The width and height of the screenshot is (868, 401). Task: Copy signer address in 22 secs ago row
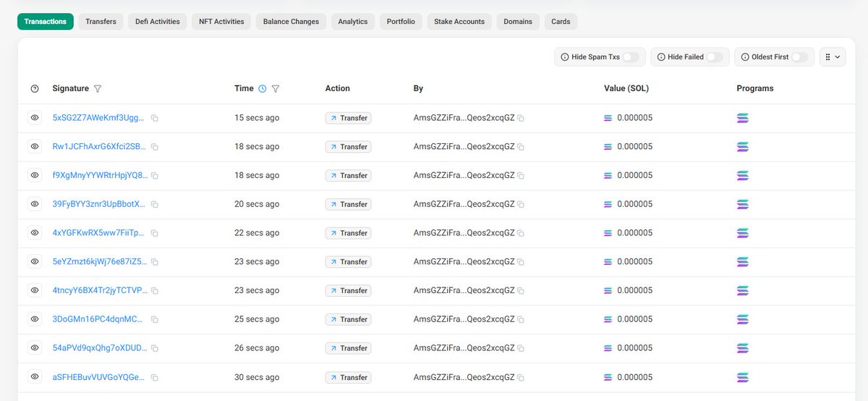521,233
